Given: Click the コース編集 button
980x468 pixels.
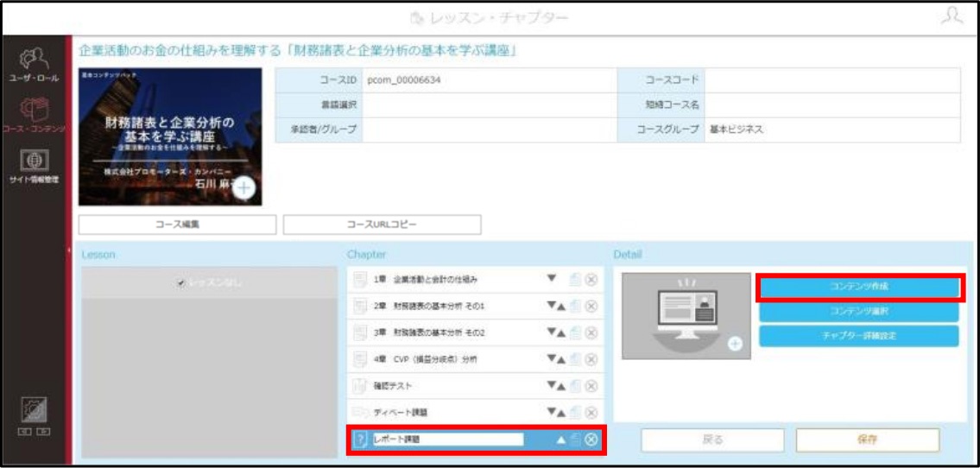Looking at the screenshot, I should [178, 225].
